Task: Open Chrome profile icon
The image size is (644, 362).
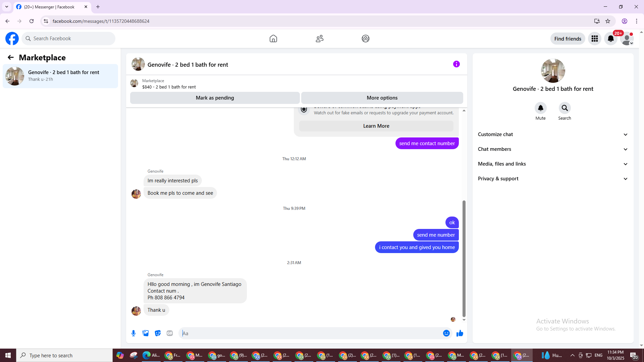Action: pyautogui.click(x=625, y=21)
